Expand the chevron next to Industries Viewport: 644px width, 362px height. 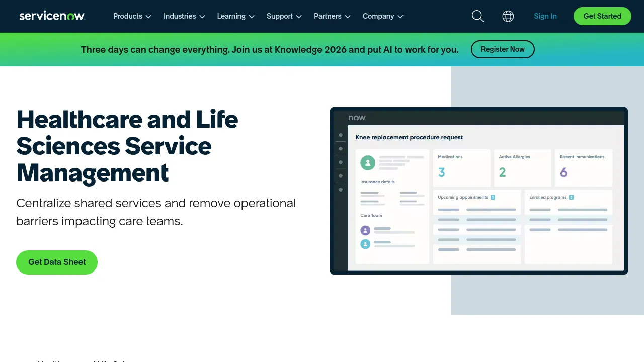tap(202, 17)
